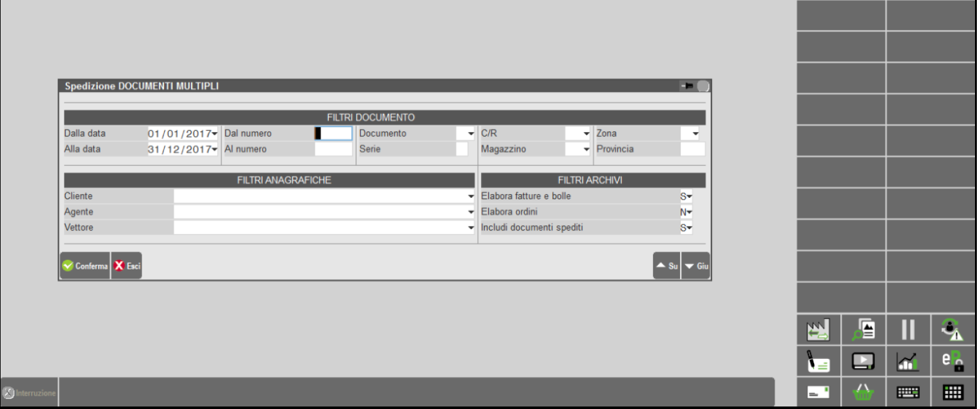Click the eP padlock icon
This screenshot has width=980, height=409.
click(953, 361)
